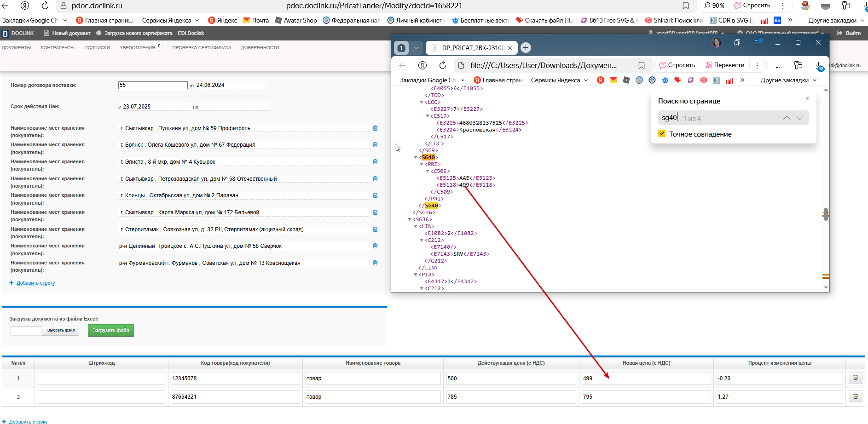Delete the Карла Маркса ул storage row
Image resolution: width=868 pixels, height=424 pixels.
pos(375,212)
